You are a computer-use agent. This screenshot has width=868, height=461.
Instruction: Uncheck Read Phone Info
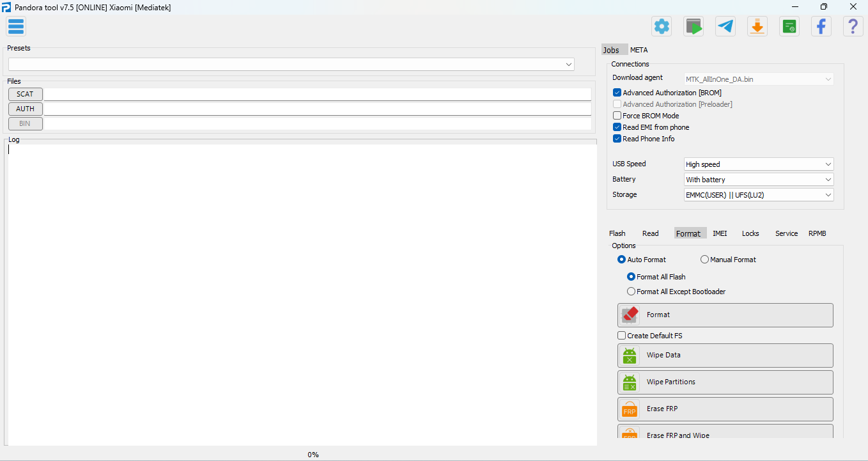click(x=617, y=139)
